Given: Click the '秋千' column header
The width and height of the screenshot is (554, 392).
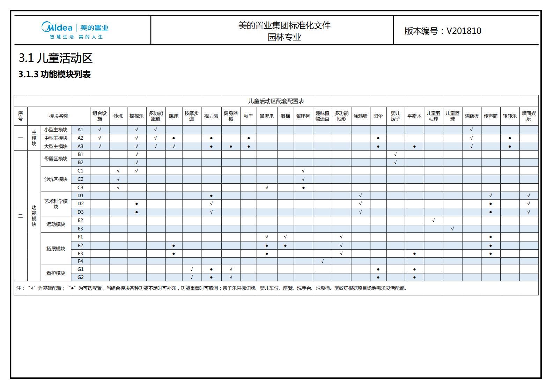Looking at the screenshot, I should [x=249, y=116].
